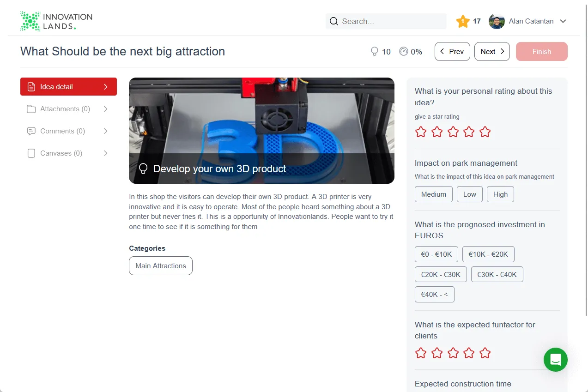Viewport: 588px width, 392px height.
Task: Click the lightbulb ideas count icon
Action: point(375,52)
